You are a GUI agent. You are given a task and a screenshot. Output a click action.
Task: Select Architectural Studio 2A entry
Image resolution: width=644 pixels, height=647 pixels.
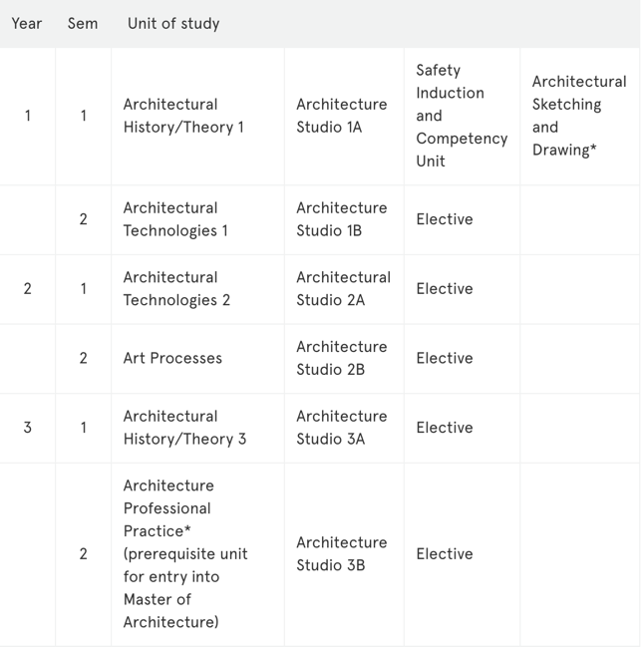pyautogui.click(x=343, y=289)
